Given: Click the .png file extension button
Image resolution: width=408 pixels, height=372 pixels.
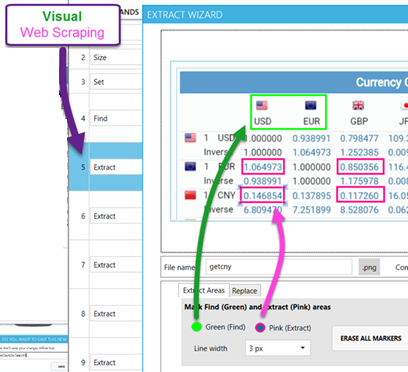Looking at the screenshot, I should tap(369, 267).
